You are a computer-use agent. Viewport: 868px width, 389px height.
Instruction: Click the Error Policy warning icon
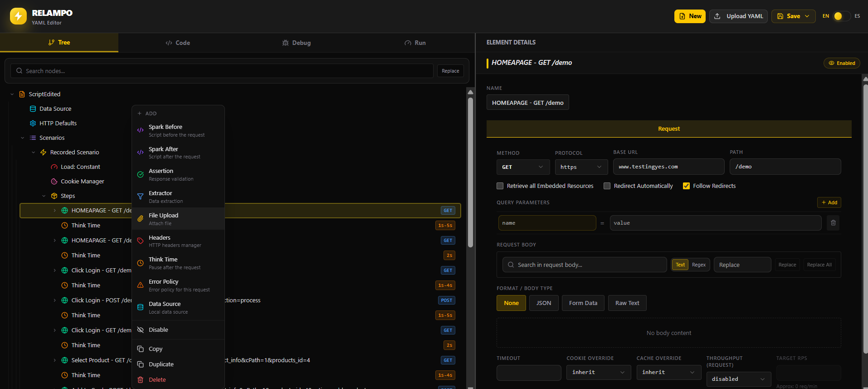tap(141, 285)
